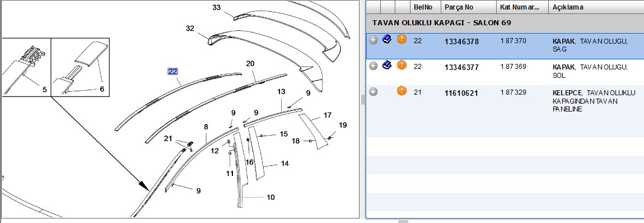Select callout 5 in the inset view
The image size is (644, 223).
44,89
